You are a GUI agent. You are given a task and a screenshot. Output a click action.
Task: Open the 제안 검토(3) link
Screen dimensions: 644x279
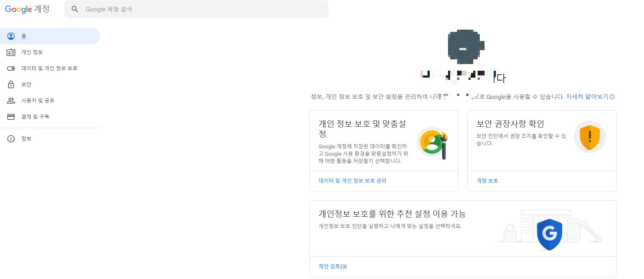point(332,266)
